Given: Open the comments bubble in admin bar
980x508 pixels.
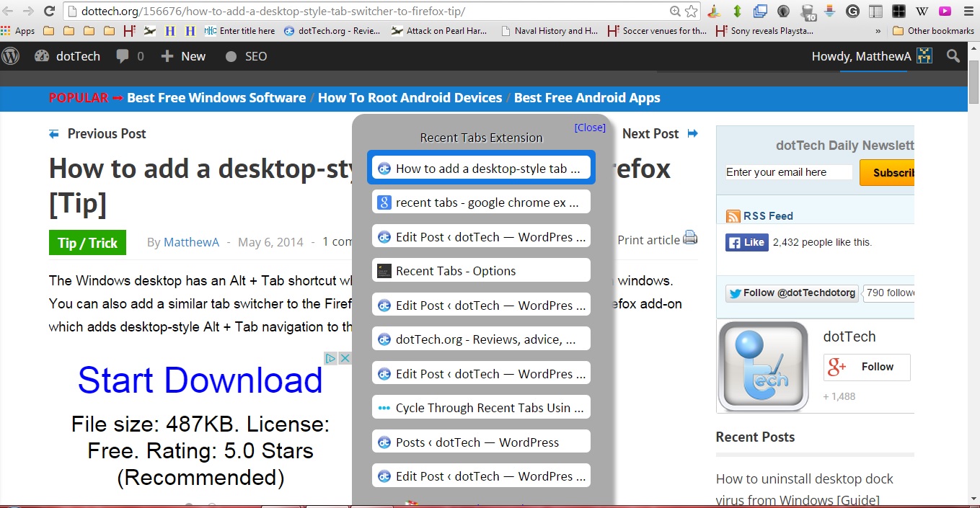Looking at the screenshot, I should [x=130, y=56].
